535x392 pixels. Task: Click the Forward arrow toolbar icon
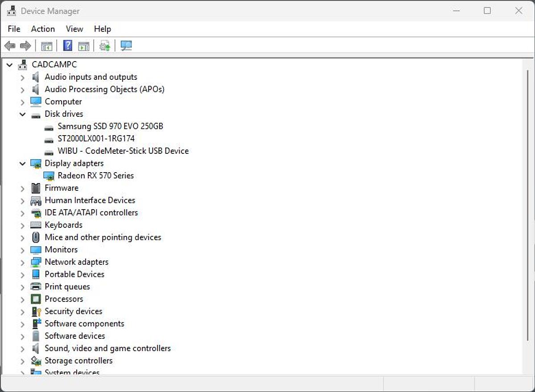pyautogui.click(x=25, y=46)
